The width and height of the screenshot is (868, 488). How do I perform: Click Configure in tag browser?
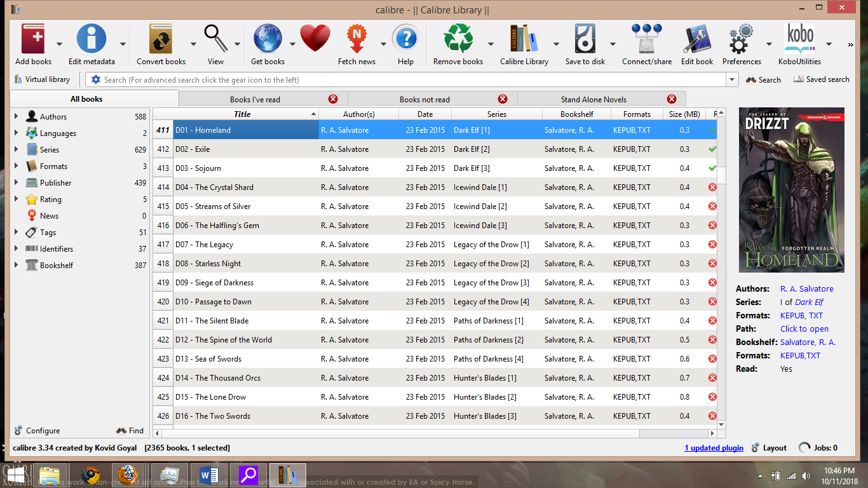tap(37, 430)
